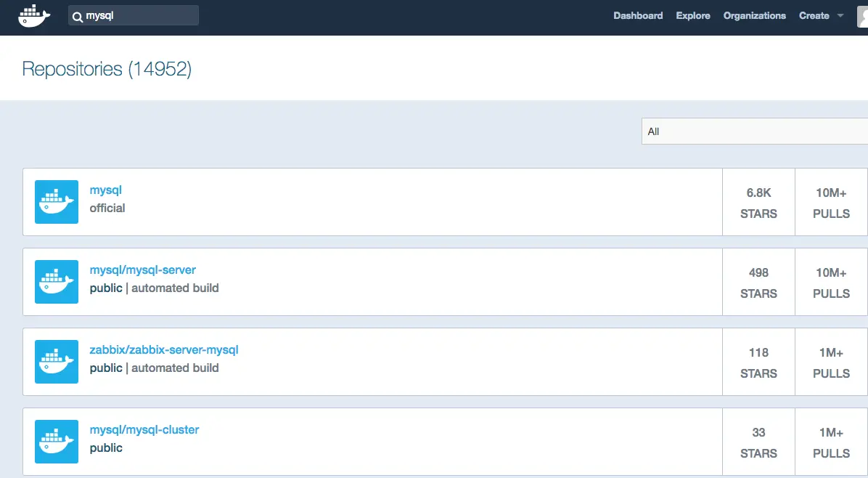
Task: Go to the Explore page
Action: tap(693, 15)
